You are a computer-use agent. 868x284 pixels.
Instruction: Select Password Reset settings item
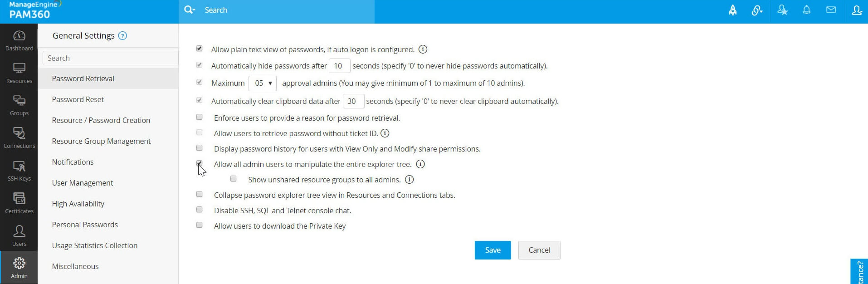tap(78, 99)
